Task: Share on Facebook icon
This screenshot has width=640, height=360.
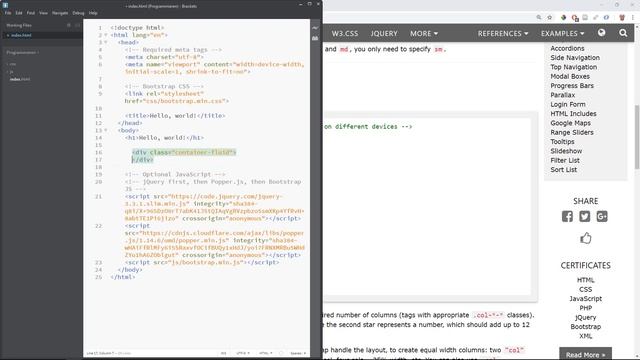Action: [567, 216]
